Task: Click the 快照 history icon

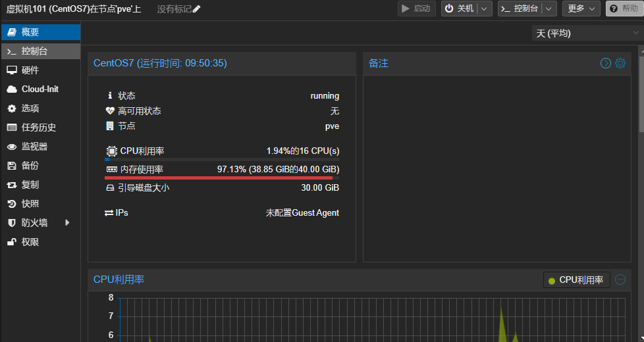Action: click(12, 204)
